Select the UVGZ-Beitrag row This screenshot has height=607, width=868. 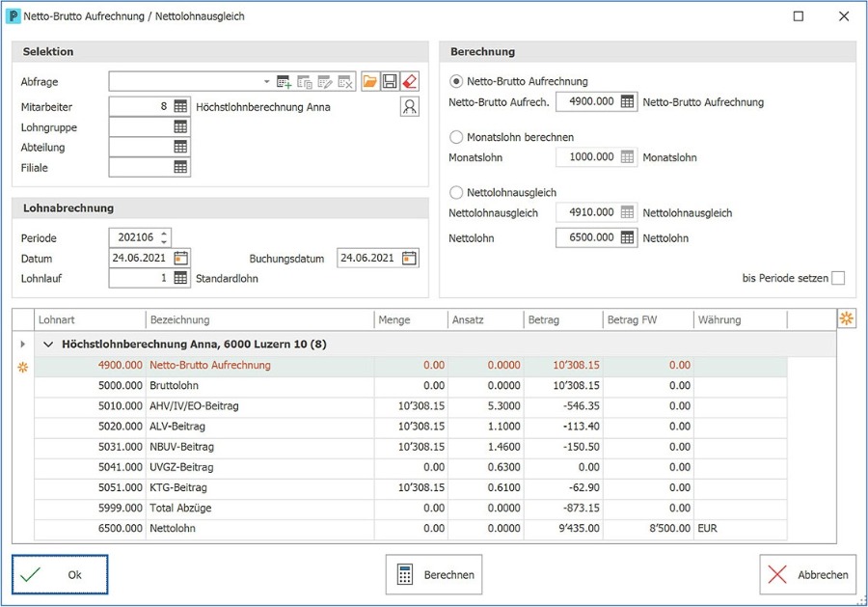410,467
